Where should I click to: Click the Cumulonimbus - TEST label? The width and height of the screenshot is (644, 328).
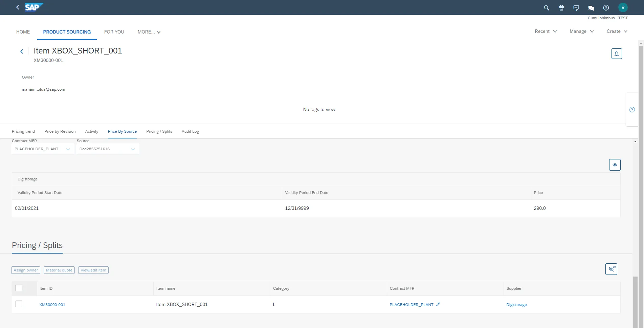[607, 18]
